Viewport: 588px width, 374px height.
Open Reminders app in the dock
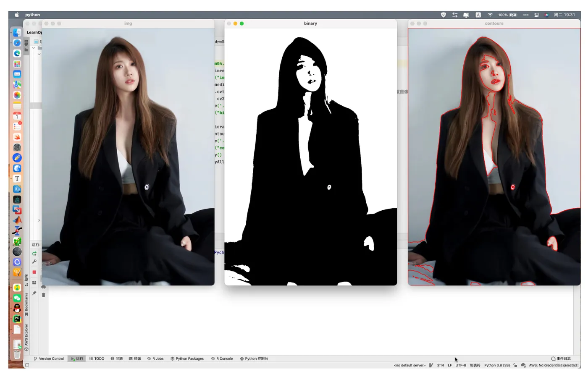pyautogui.click(x=17, y=126)
